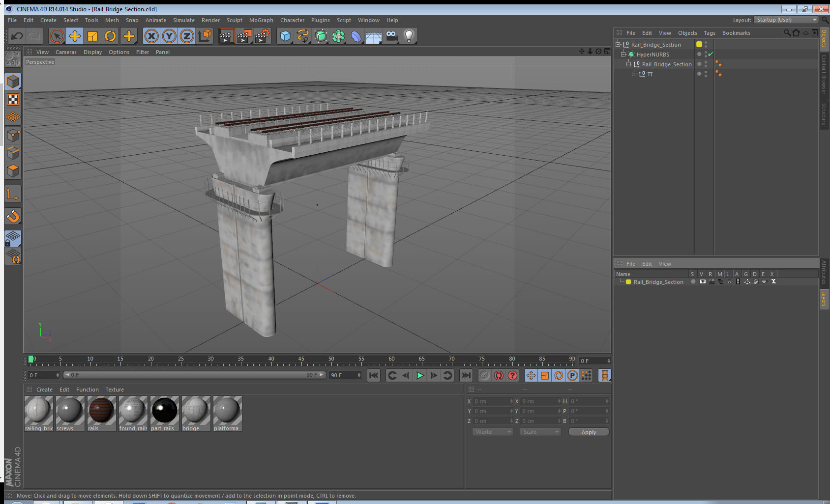Toggle HyperNURBS green check enable
830x504 pixels.
[x=711, y=54]
